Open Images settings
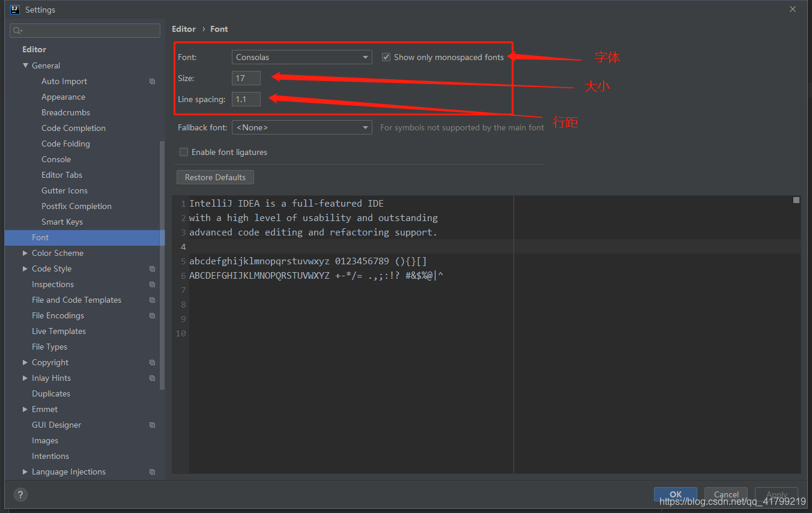 pos(45,440)
